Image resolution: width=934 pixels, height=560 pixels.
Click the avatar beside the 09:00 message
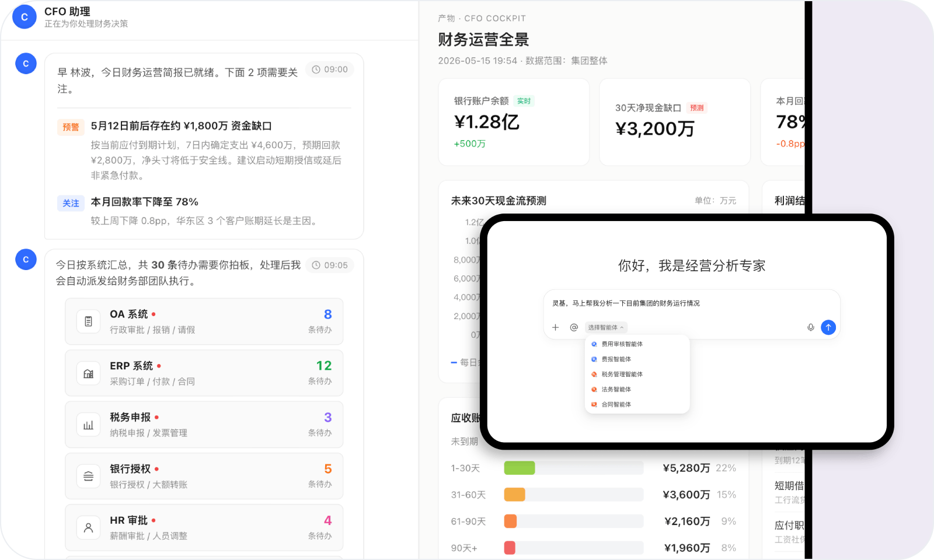click(26, 64)
